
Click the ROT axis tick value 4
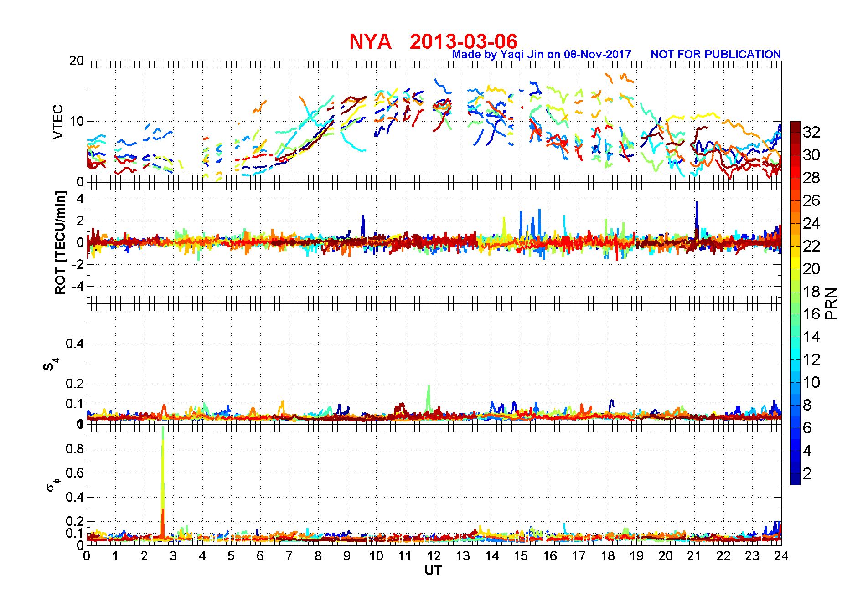pos(80,199)
